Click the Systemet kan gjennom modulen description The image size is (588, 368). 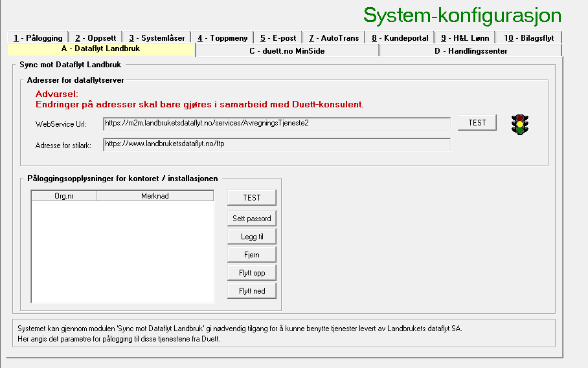pyautogui.click(x=240, y=329)
